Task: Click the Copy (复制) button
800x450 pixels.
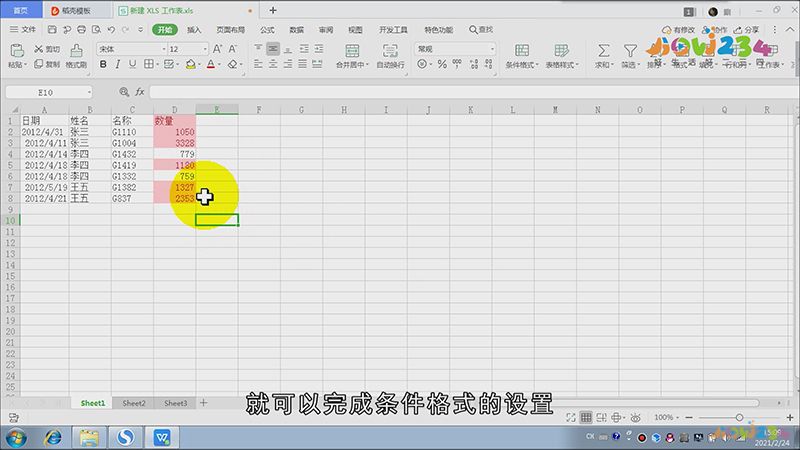Action: click(47, 64)
